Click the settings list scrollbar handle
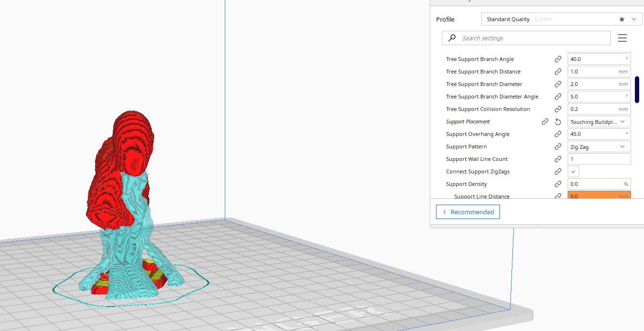644x331 pixels. click(x=637, y=89)
